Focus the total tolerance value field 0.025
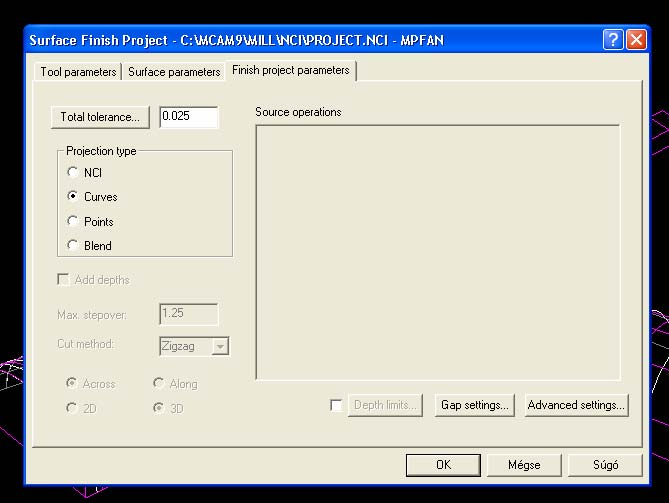 point(189,117)
